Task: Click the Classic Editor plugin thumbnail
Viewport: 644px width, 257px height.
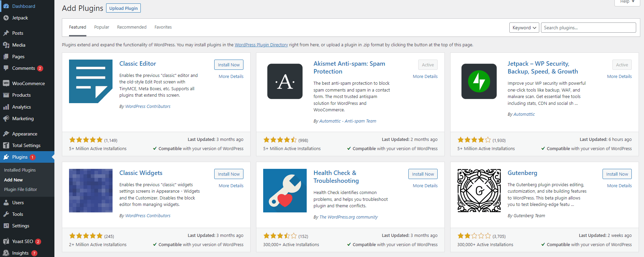Action: click(x=91, y=81)
